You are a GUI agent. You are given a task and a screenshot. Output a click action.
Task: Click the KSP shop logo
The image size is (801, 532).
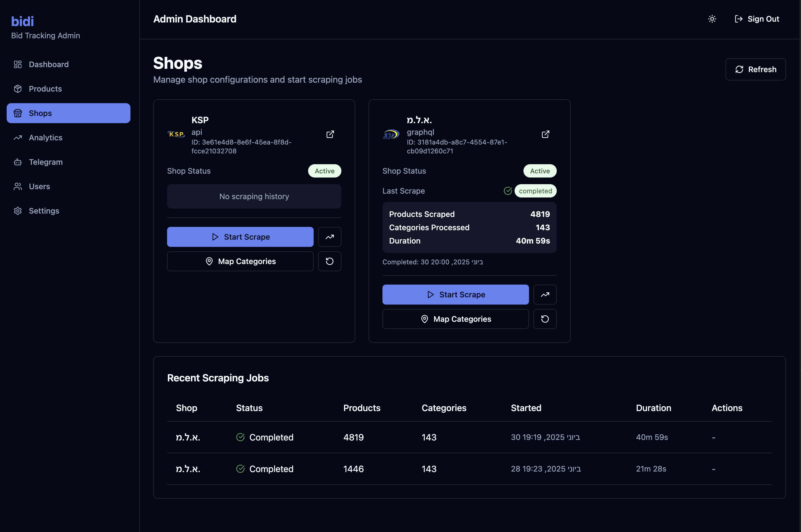tap(176, 134)
